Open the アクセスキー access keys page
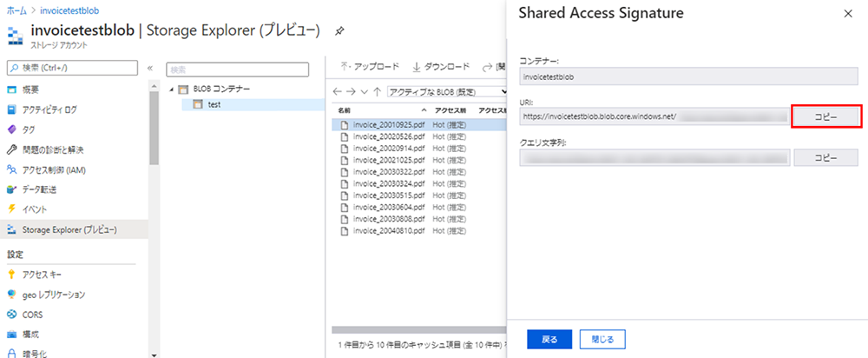 pos(43,275)
